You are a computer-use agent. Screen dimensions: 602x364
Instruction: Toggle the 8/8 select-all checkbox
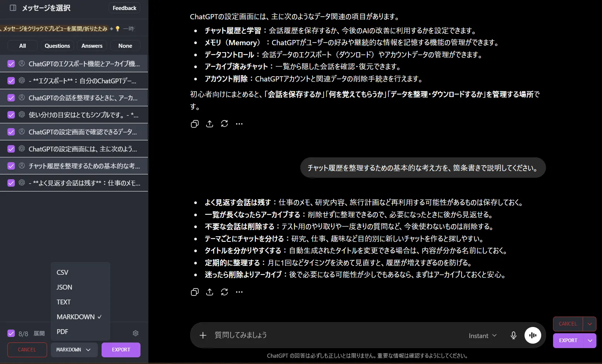[11, 333]
